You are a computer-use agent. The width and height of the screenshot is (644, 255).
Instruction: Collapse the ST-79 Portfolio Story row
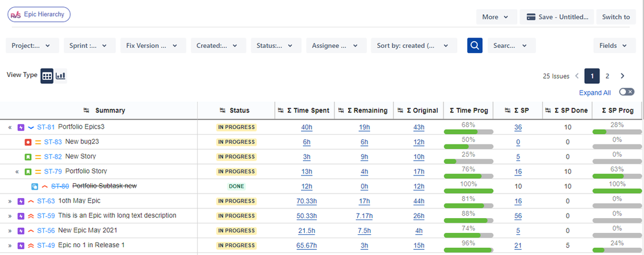pos(17,172)
